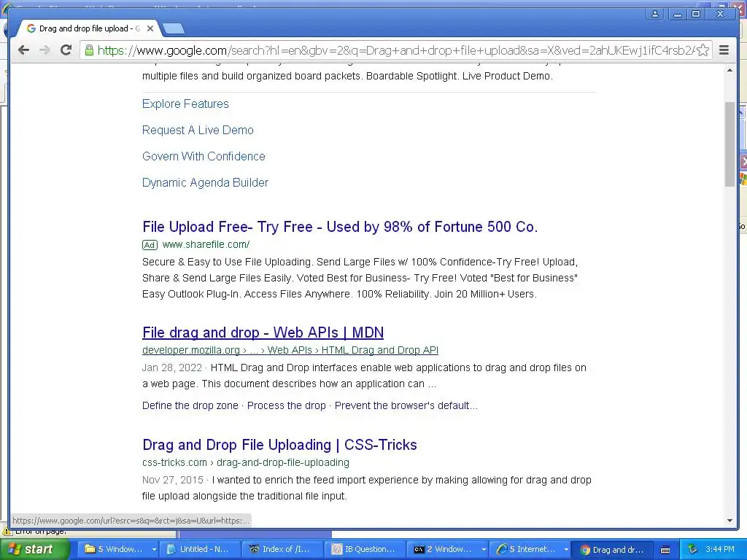The height and width of the screenshot is (560, 747).
Task: Click the Chrome profile user icon
Action: click(x=655, y=14)
